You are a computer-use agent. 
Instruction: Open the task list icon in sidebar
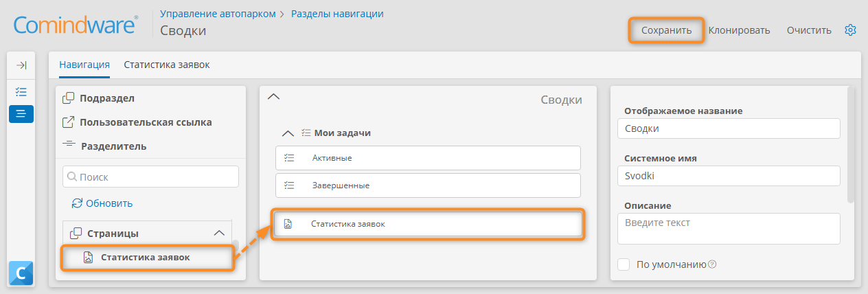[x=21, y=91]
